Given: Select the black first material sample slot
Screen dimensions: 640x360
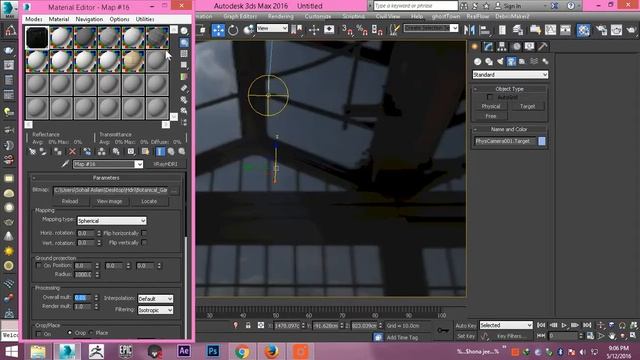Looking at the screenshot, I should (x=37, y=38).
